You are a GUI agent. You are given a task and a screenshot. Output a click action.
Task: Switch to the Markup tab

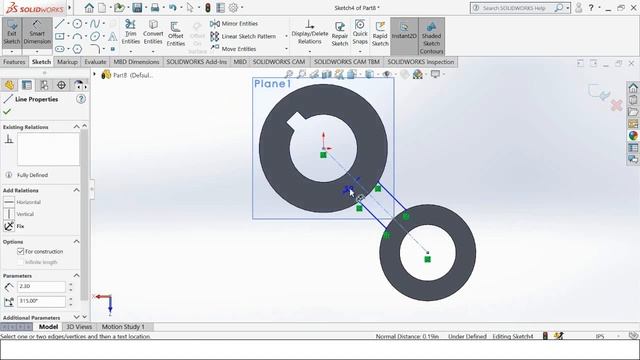[67, 62]
